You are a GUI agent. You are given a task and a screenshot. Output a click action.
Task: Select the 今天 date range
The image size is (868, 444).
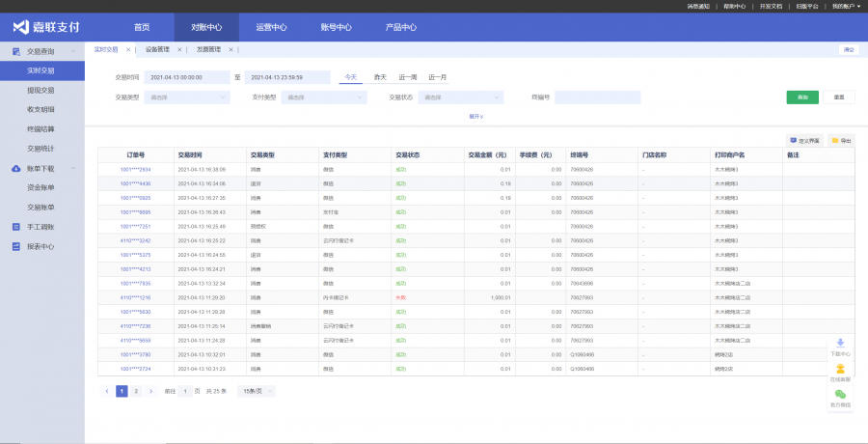click(351, 77)
